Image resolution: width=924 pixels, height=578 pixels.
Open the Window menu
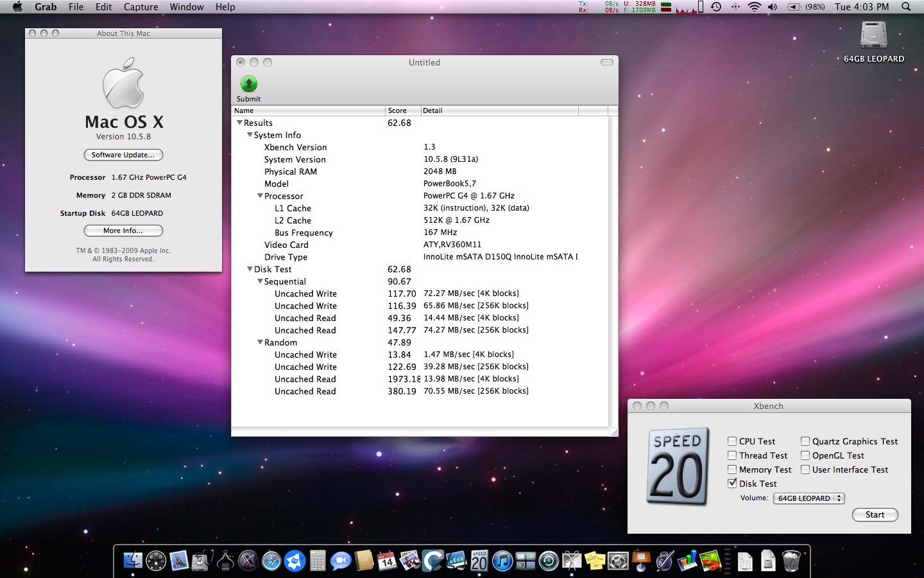pos(187,7)
